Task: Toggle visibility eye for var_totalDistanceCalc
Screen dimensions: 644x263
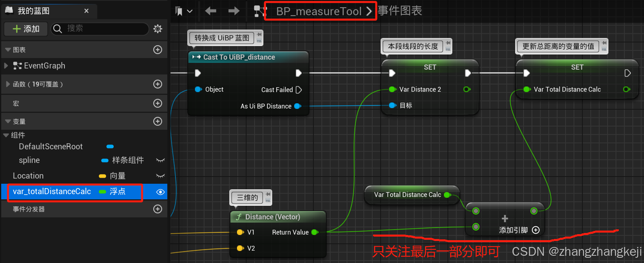Action: point(160,192)
